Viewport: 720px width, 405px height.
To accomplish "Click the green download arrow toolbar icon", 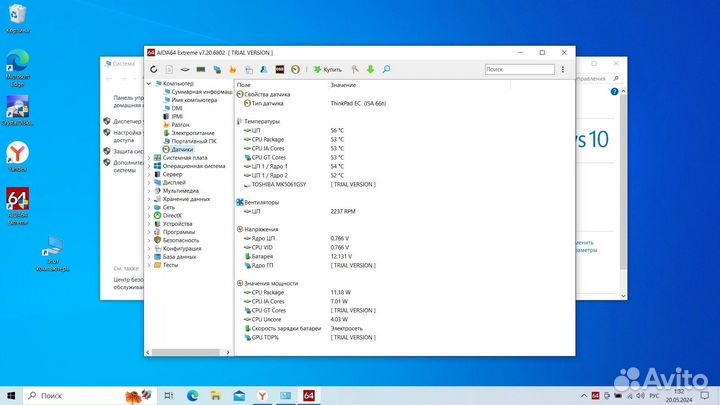I will (370, 69).
